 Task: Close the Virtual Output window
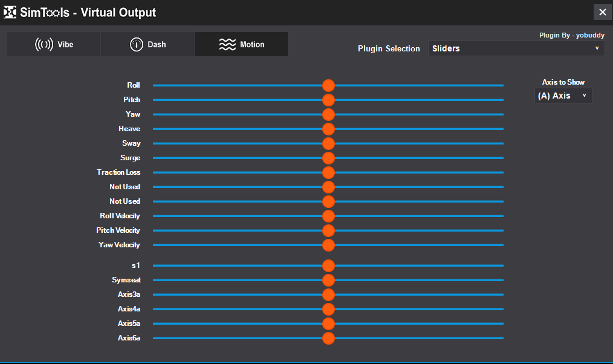603,12
